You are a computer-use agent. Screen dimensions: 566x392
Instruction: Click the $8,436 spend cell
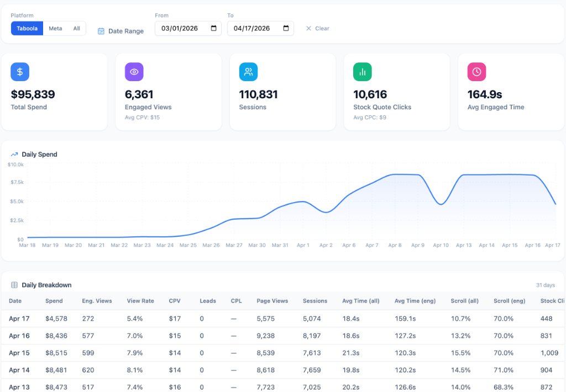[x=56, y=336]
